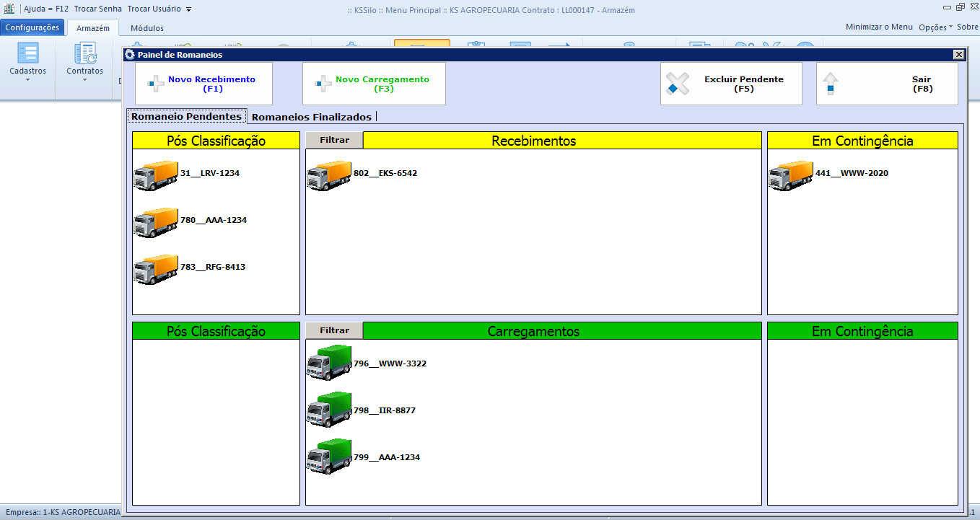
Task: Click the green truck 796__WWW-3322
Action: pyautogui.click(x=329, y=363)
